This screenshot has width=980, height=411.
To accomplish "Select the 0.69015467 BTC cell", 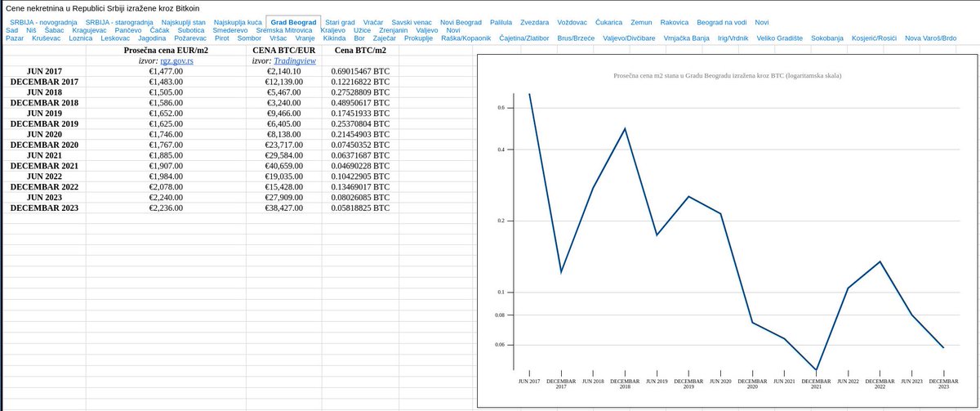I will [x=361, y=71].
